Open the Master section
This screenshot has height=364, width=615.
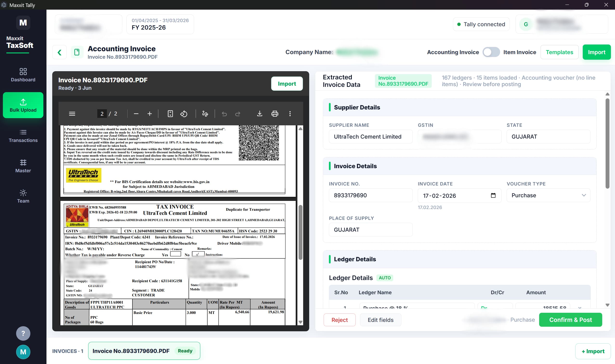23,166
